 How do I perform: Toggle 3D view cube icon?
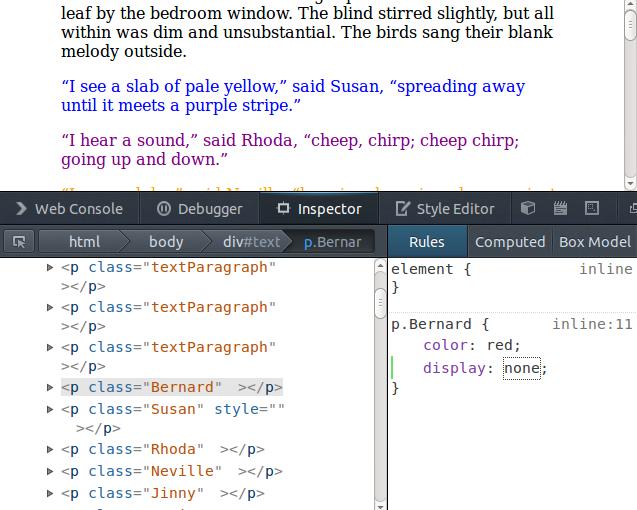[528, 208]
